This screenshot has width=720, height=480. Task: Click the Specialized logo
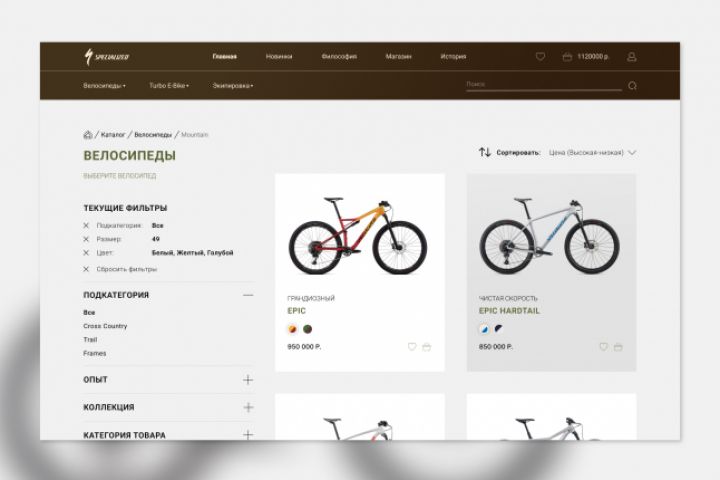pyautogui.click(x=107, y=57)
